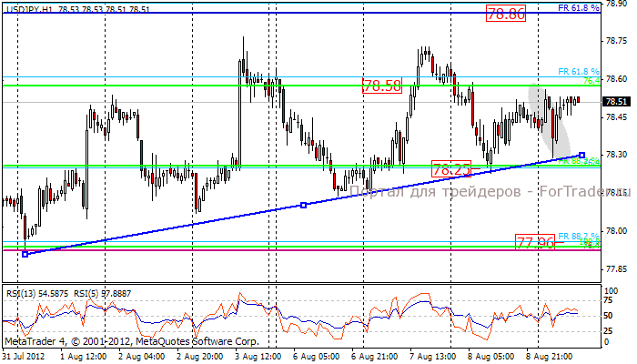The width and height of the screenshot is (637, 364).
Task: Select the middle anchor point on the blue trendline
Action: [304, 205]
